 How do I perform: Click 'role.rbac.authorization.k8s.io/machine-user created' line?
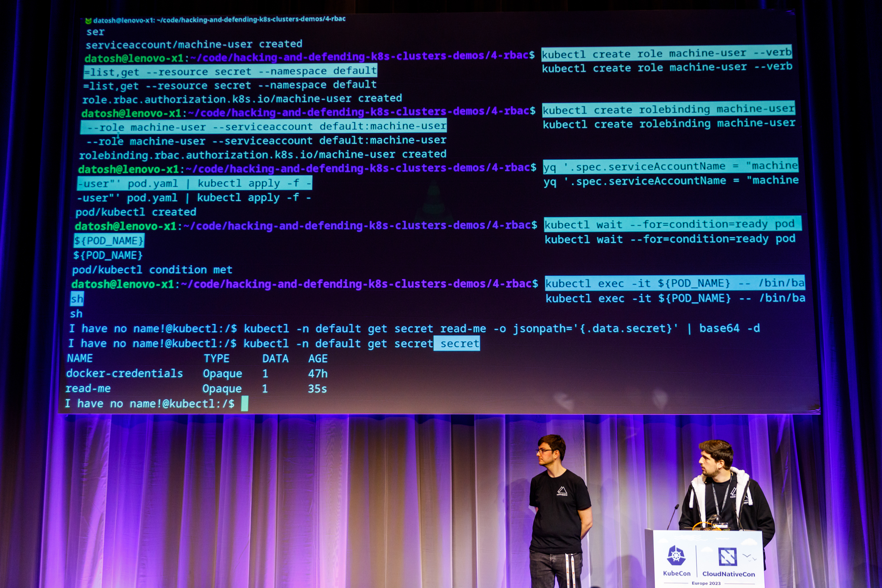[x=242, y=98]
